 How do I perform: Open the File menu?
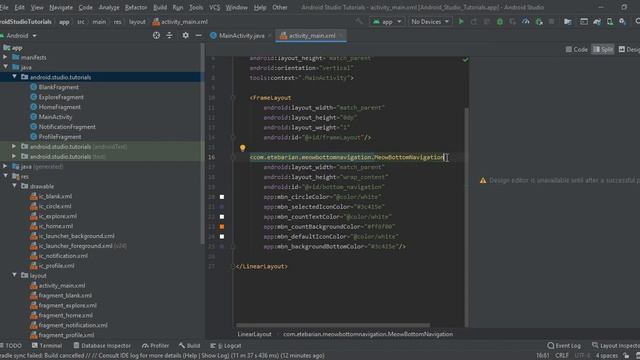(x=4, y=7)
